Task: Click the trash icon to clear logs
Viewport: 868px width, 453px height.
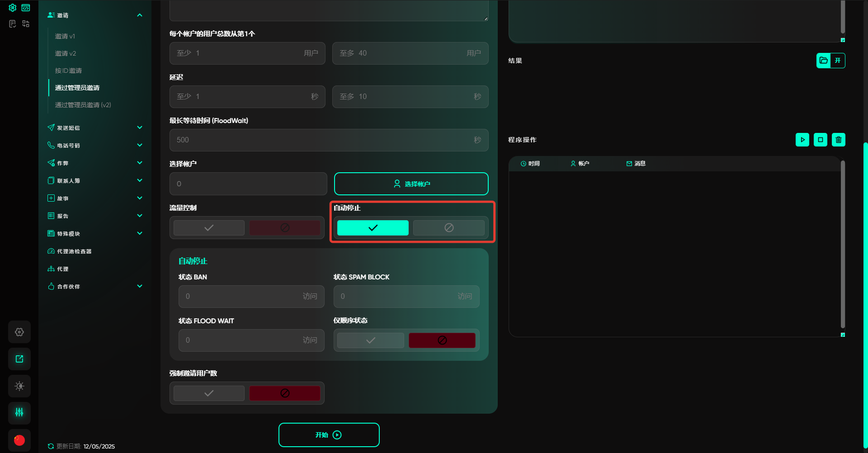Action: (x=838, y=140)
